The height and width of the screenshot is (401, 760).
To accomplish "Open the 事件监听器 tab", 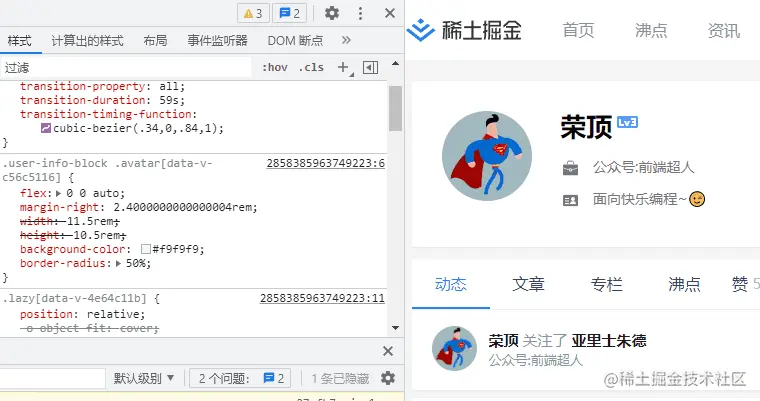I will click(218, 41).
